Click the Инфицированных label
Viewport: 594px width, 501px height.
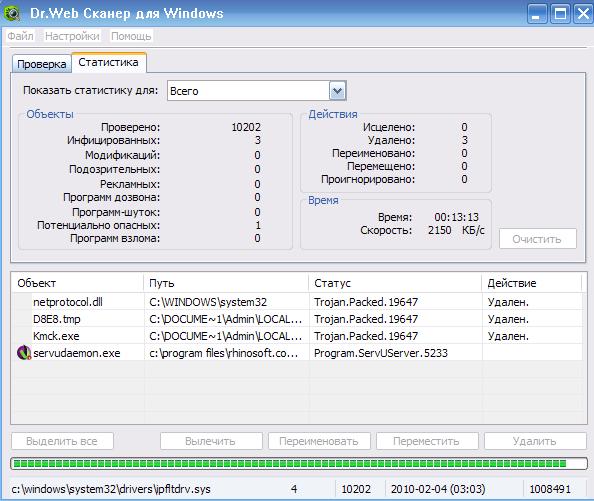point(113,140)
